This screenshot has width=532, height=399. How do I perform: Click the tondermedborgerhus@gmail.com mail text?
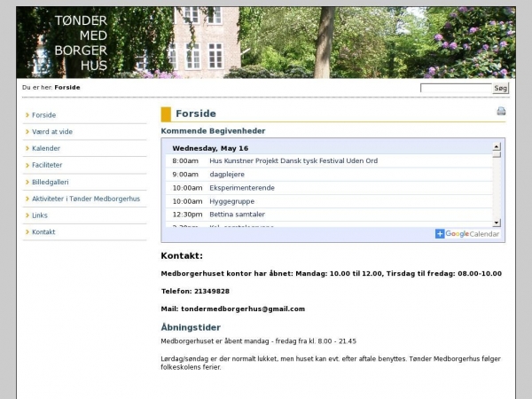coord(243,309)
